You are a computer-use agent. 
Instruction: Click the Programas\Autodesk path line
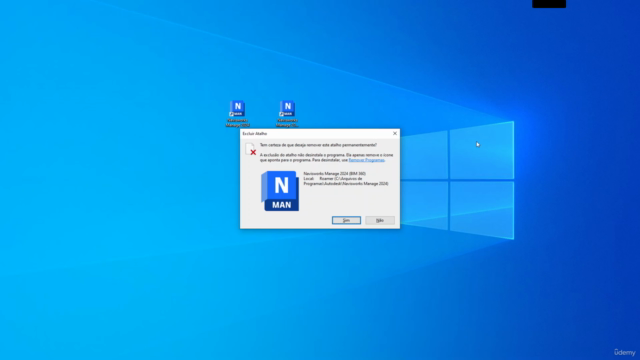pyautogui.click(x=346, y=184)
